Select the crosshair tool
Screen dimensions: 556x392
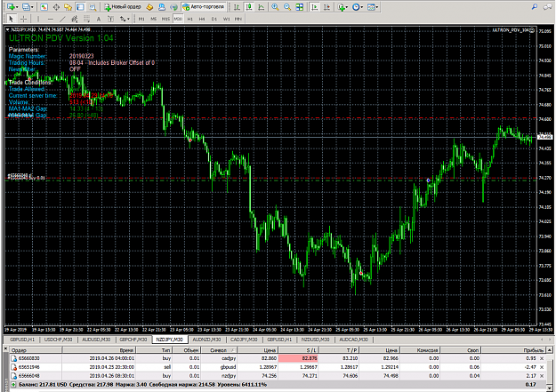pos(23,19)
